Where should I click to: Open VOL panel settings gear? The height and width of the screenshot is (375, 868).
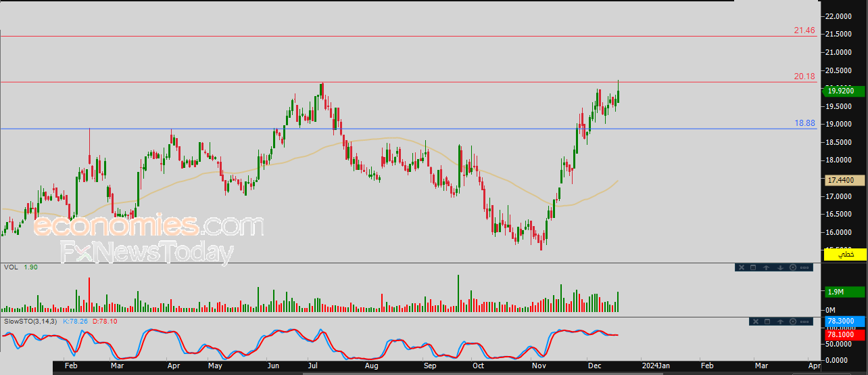pos(792,267)
